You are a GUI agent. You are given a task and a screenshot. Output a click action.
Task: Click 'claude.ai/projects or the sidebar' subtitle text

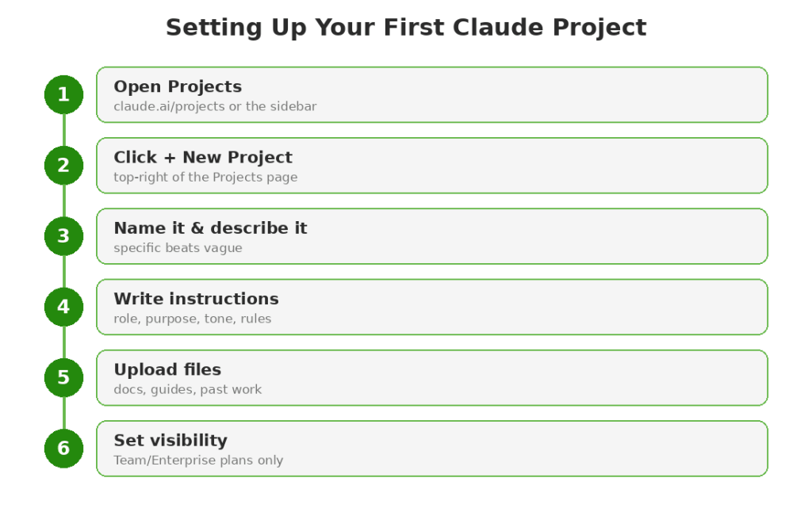point(215,107)
